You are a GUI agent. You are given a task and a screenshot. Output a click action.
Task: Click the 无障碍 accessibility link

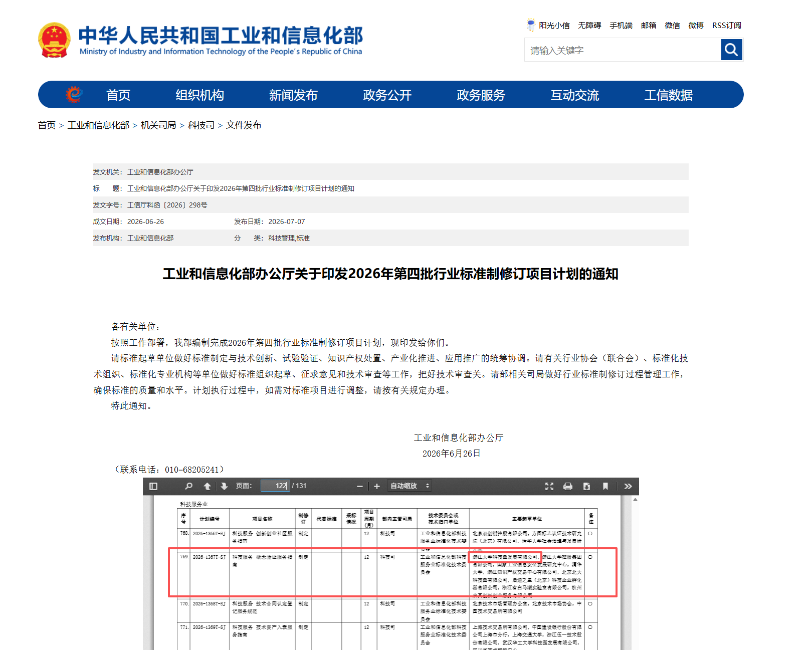coord(589,25)
